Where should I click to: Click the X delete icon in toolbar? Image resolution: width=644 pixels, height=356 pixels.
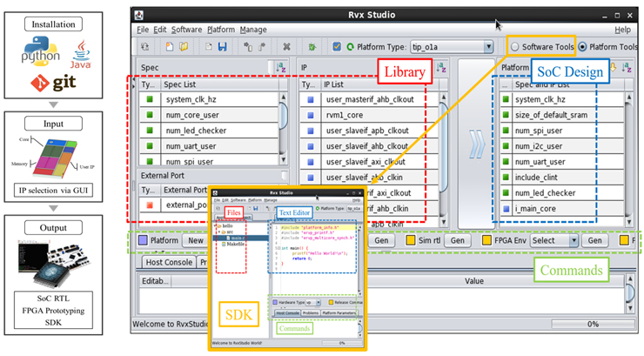[286, 47]
